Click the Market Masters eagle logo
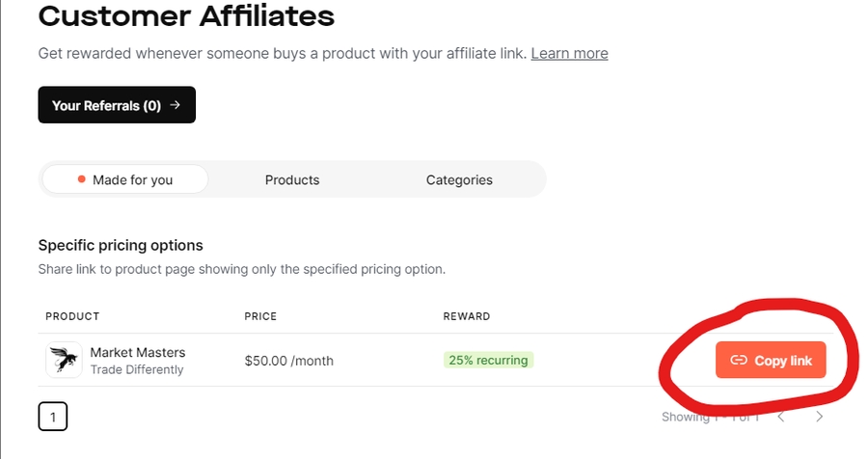The height and width of the screenshot is (459, 868). tap(64, 360)
